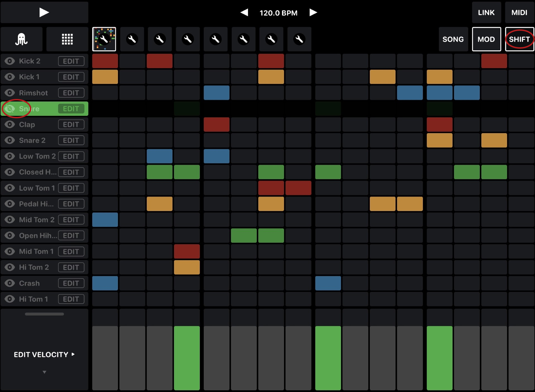Select the seventh pattern wrench slot

tap(271, 39)
